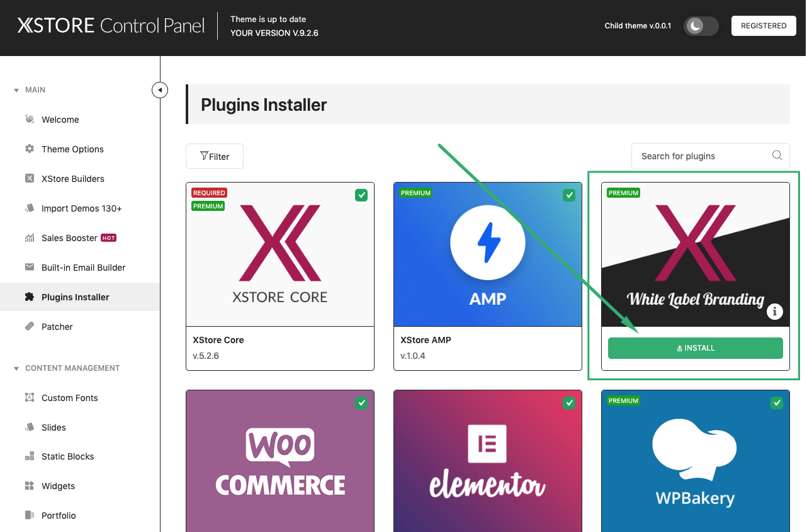Click the 'Child theme v.0.0.1' text

[x=638, y=26]
